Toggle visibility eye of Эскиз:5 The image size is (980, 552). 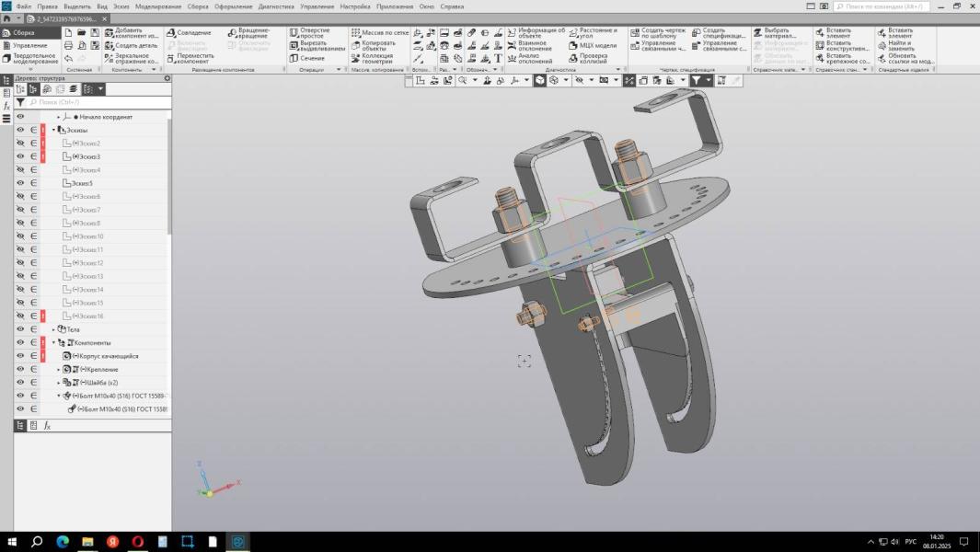tap(20, 183)
